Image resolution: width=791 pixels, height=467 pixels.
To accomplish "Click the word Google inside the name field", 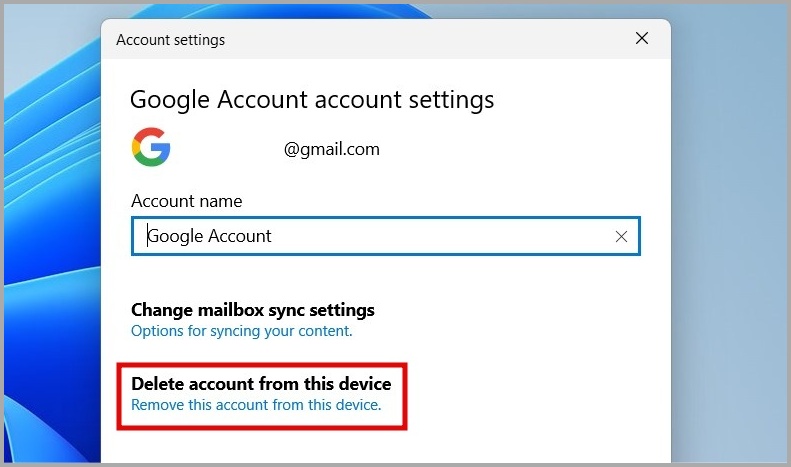I will (176, 237).
